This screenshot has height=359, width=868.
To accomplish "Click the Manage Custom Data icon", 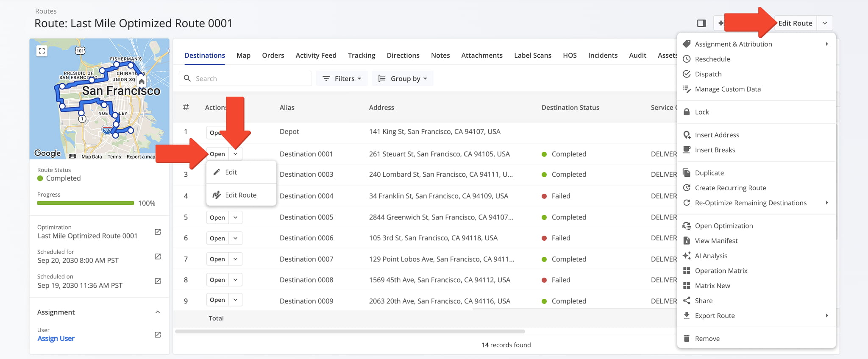I will click(x=687, y=89).
